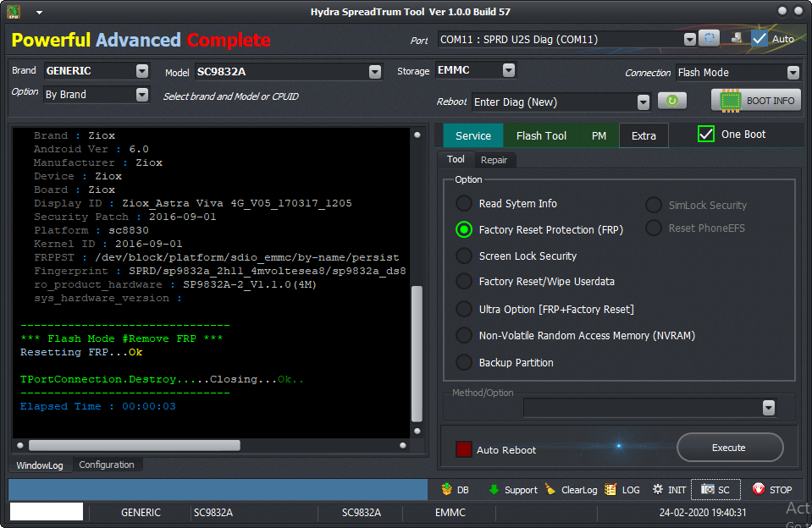Screen dimensions: 812x528
Task: Click the log vertical scrollbar thumb
Action: point(417,354)
